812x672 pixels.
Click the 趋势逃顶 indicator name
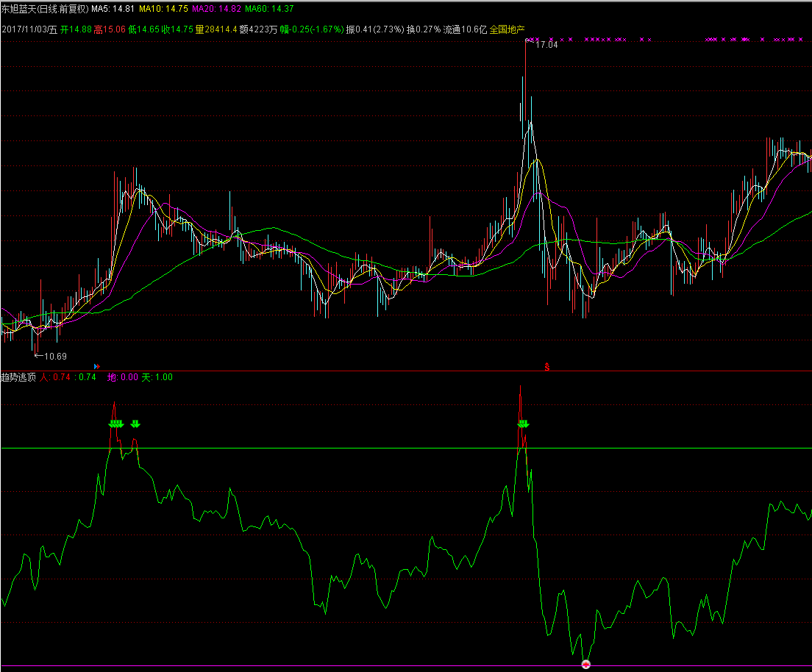coord(18,377)
